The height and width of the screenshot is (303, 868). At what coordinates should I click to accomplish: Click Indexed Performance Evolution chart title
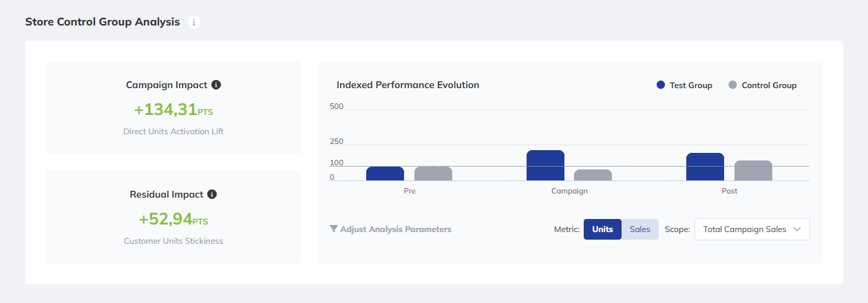(408, 85)
